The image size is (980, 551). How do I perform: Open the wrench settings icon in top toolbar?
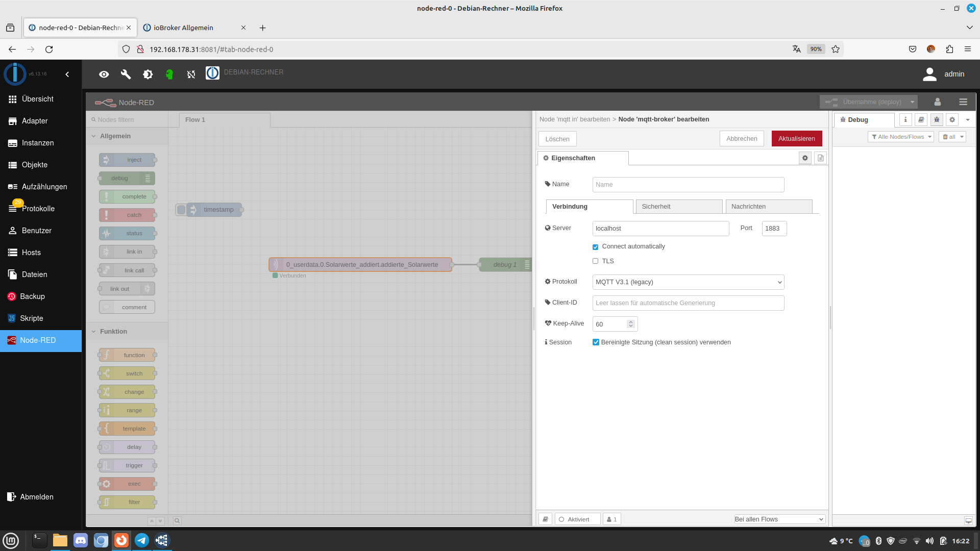point(126,74)
